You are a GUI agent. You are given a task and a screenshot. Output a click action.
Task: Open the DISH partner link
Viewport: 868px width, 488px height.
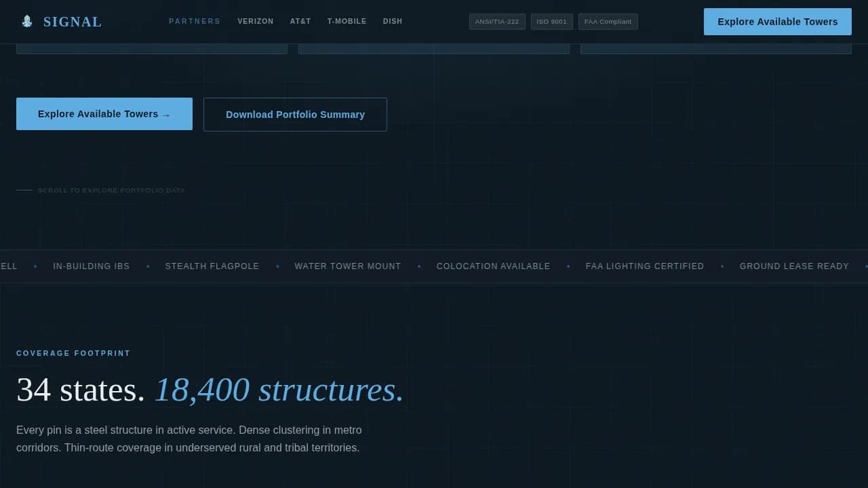(393, 22)
